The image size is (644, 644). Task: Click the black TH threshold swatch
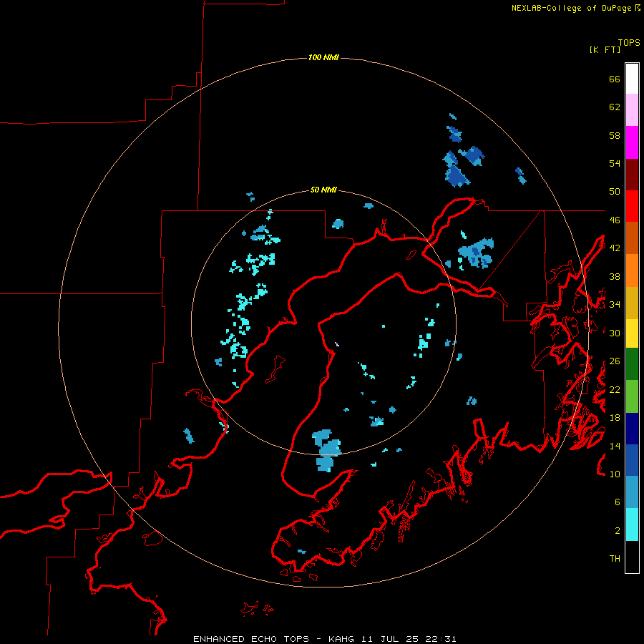[x=632, y=557]
